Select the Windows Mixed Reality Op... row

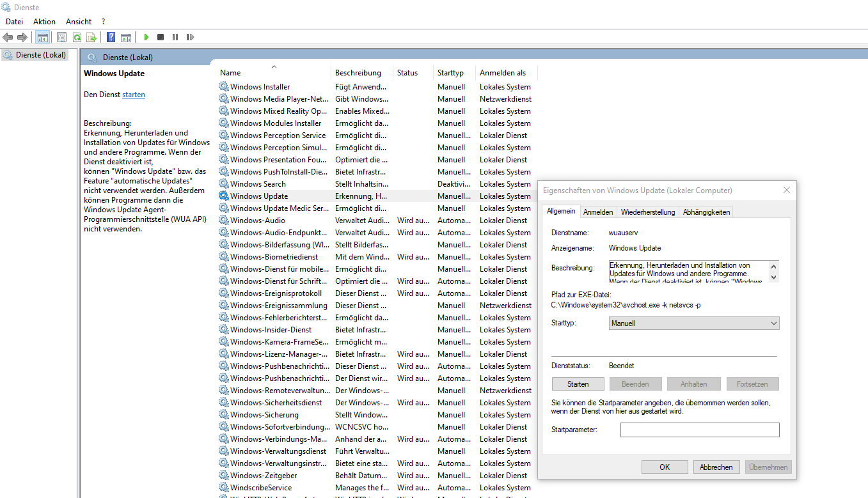tap(376, 111)
